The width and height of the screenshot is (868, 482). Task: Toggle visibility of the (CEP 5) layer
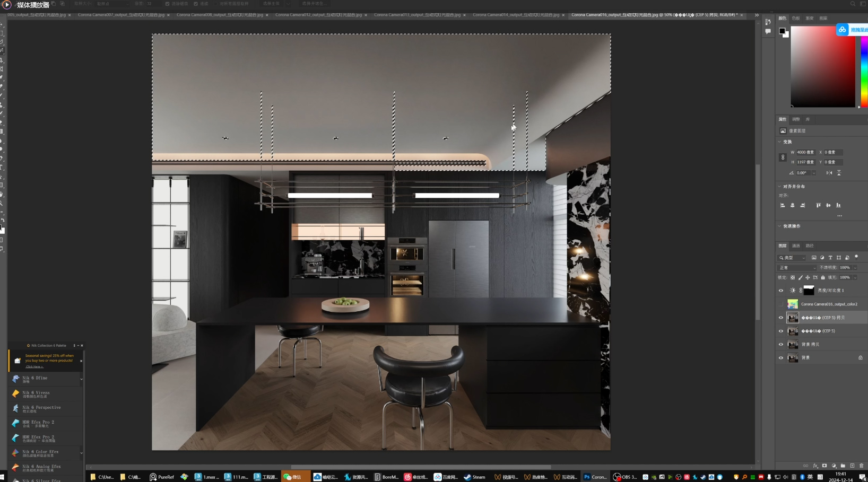(781, 331)
